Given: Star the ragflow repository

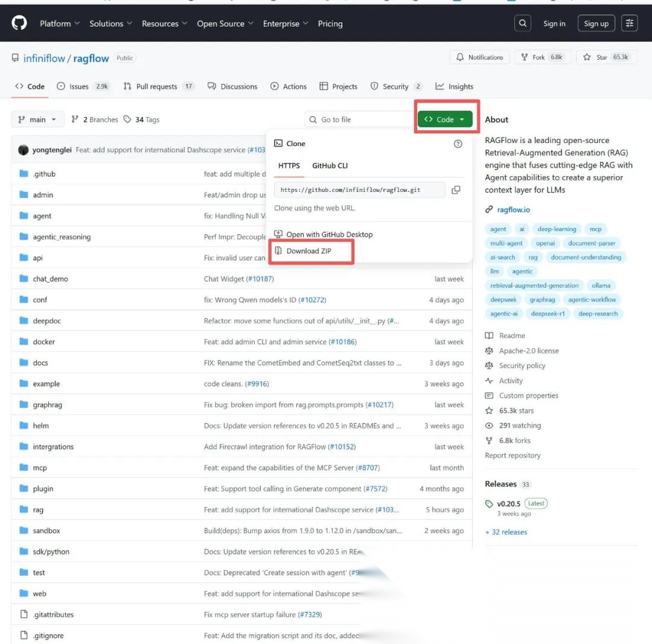Looking at the screenshot, I should tap(606, 57).
